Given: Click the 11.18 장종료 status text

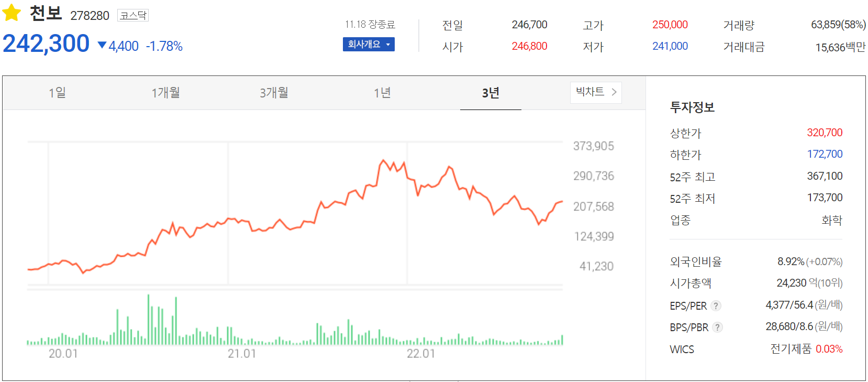Looking at the screenshot, I should tap(370, 25).
